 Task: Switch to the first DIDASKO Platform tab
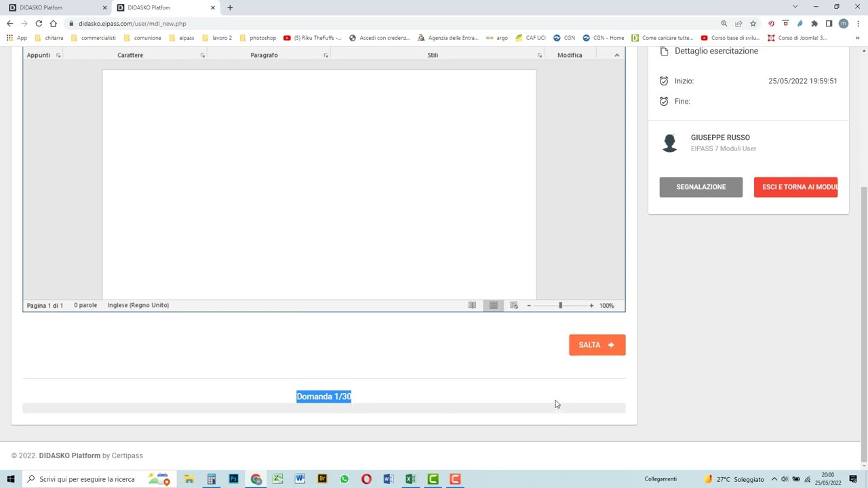56,7
